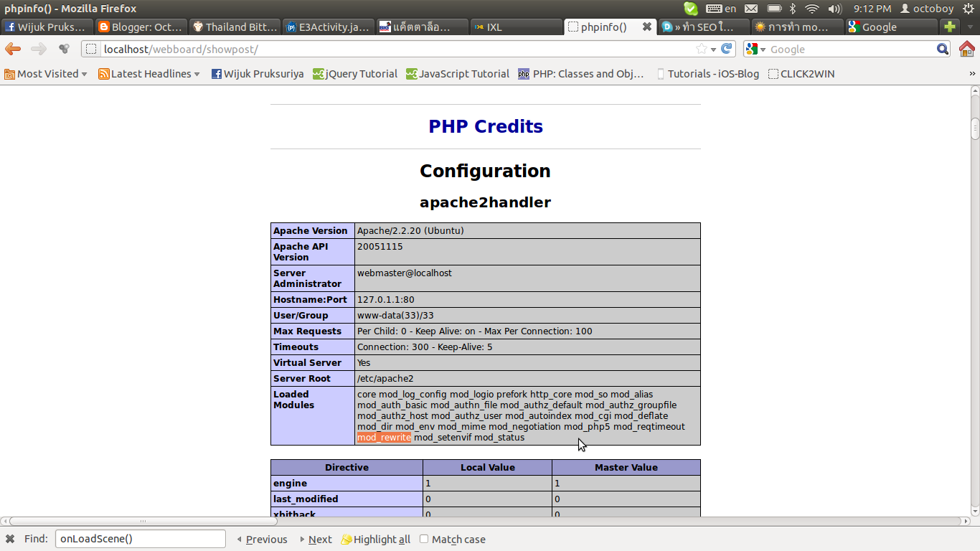The image size is (980, 551).
Task: Switch to the แค็ตตาล็อ... tab
Action: click(x=423, y=27)
